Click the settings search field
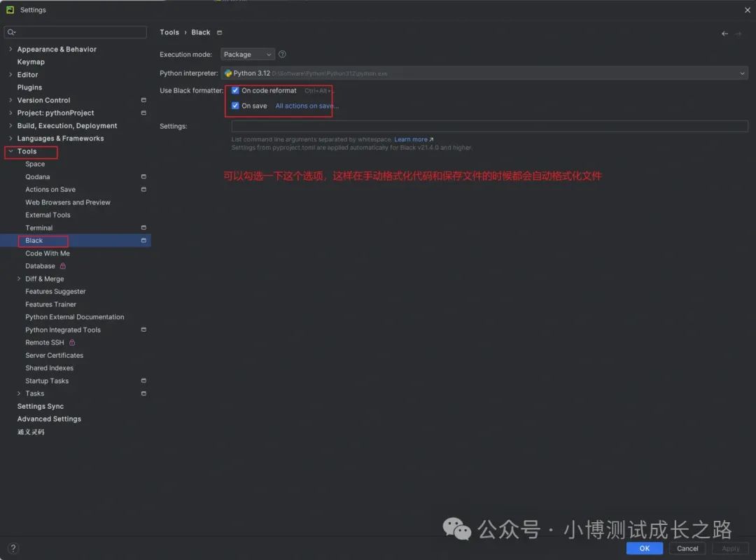The width and height of the screenshot is (756, 560). 75,32
